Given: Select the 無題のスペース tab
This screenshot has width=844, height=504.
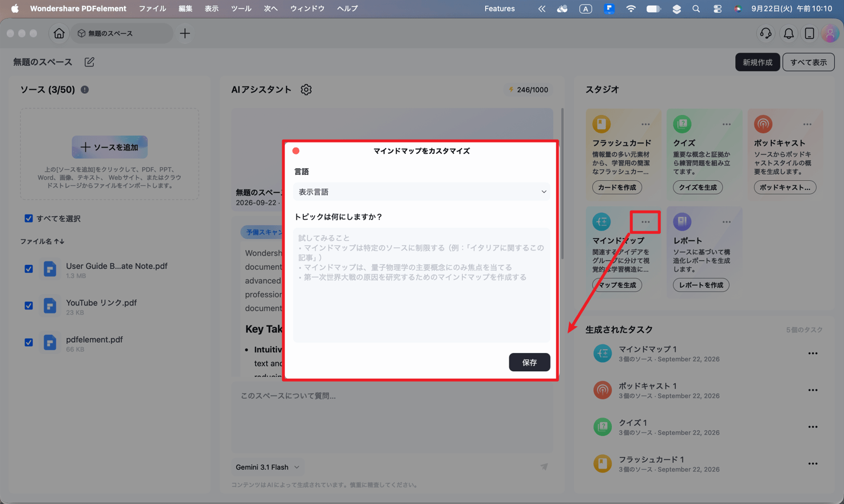Looking at the screenshot, I should click(122, 34).
